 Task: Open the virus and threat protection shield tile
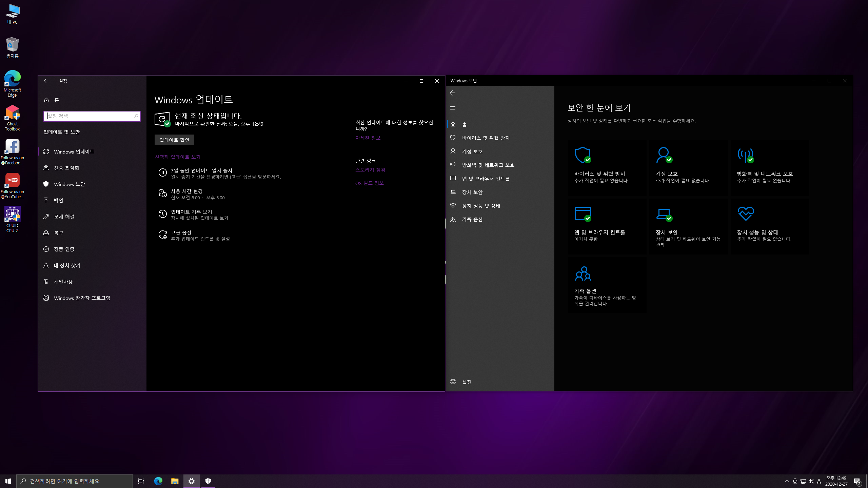(x=607, y=168)
